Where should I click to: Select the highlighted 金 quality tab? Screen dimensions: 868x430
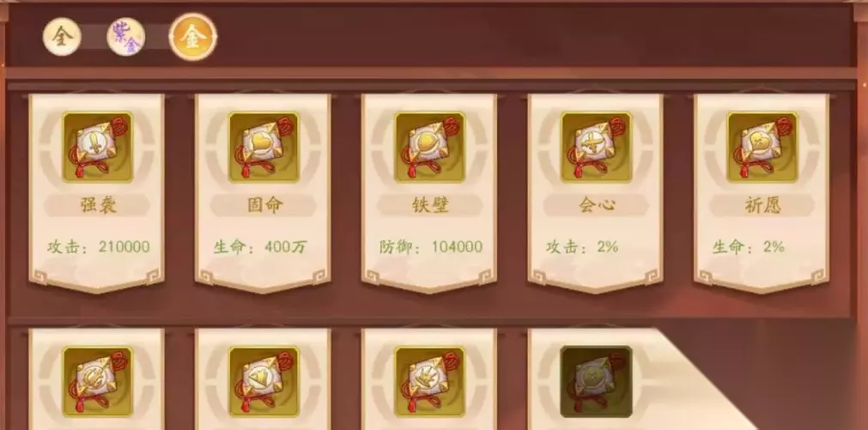click(192, 37)
